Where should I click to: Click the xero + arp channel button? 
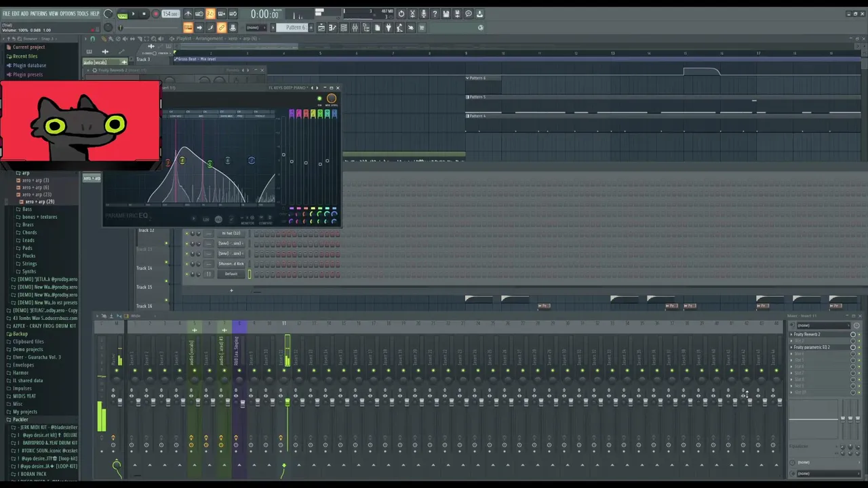point(92,178)
